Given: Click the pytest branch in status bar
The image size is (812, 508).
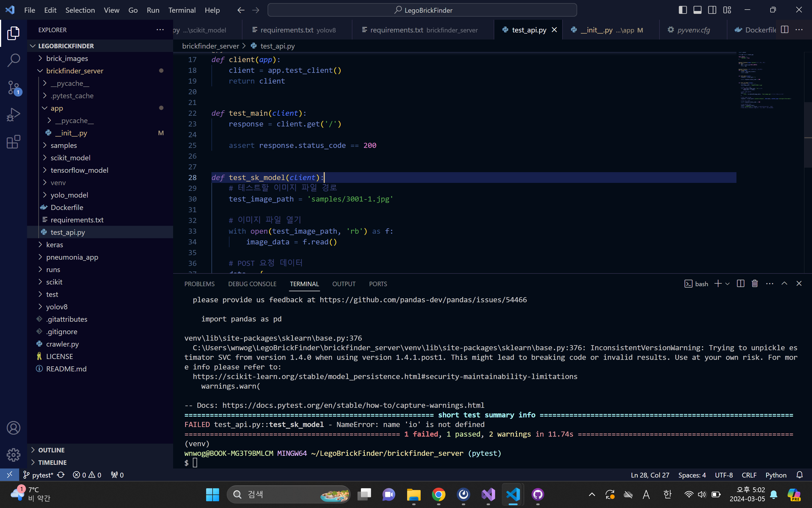Looking at the screenshot, I should click(x=38, y=475).
